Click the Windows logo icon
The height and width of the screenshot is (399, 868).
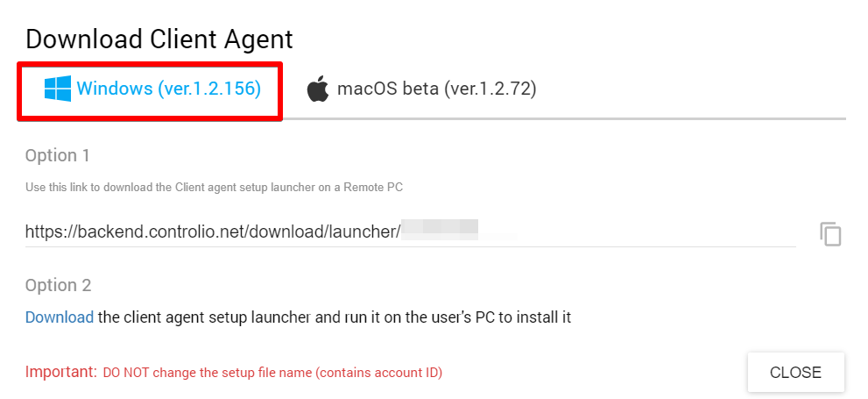point(58,89)
